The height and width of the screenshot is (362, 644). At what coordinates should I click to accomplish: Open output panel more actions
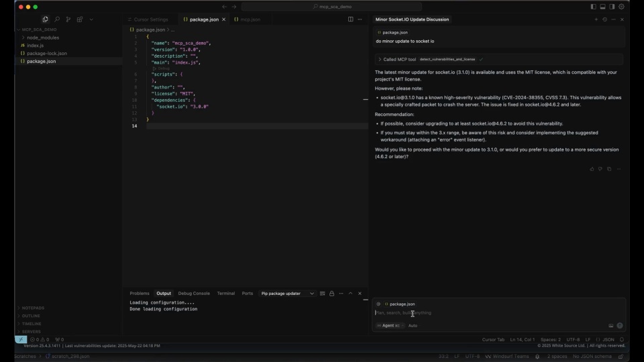click(x=341, y=294)
